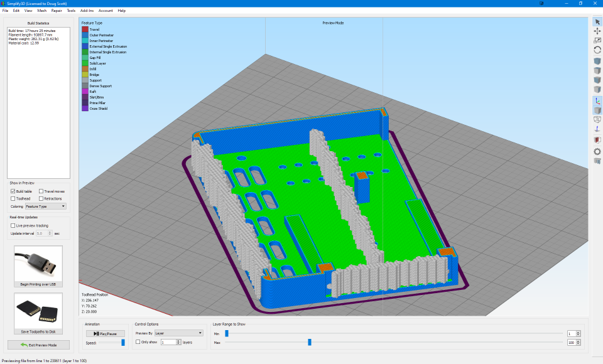The image size is (603, 364).
Task: Click the support structures icon
Action: 597,161
